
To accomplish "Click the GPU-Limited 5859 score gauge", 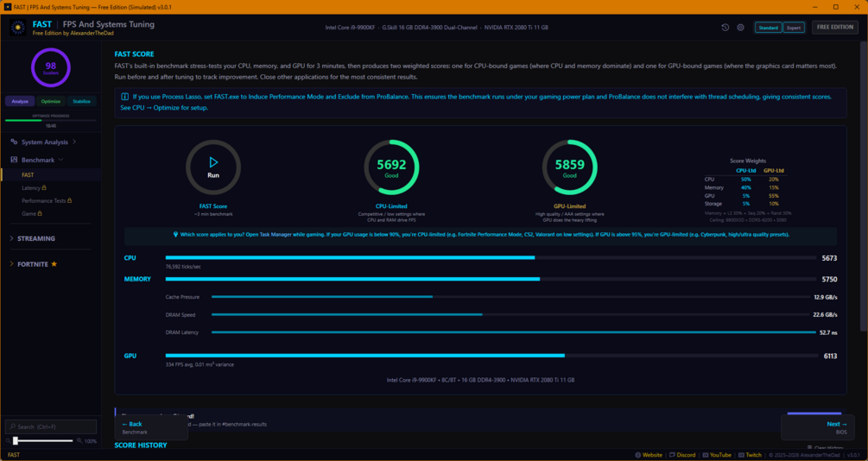I will [x=570, y=167].
